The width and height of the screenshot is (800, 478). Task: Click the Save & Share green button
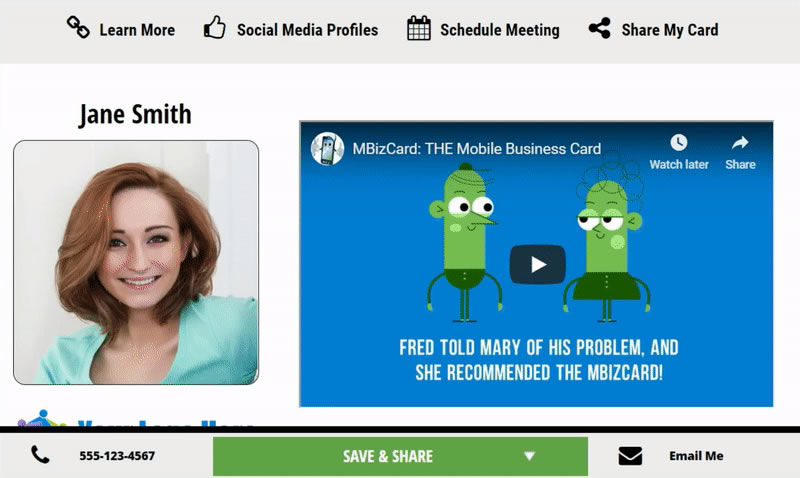401,456
